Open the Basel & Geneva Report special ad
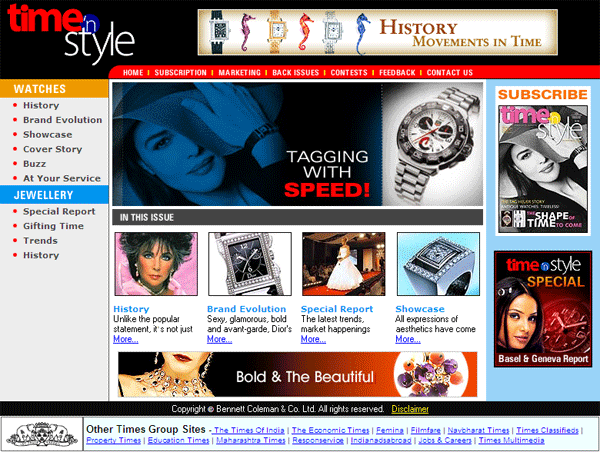Image resolution: width=600 pixels, height=452 pixels. 543,309
